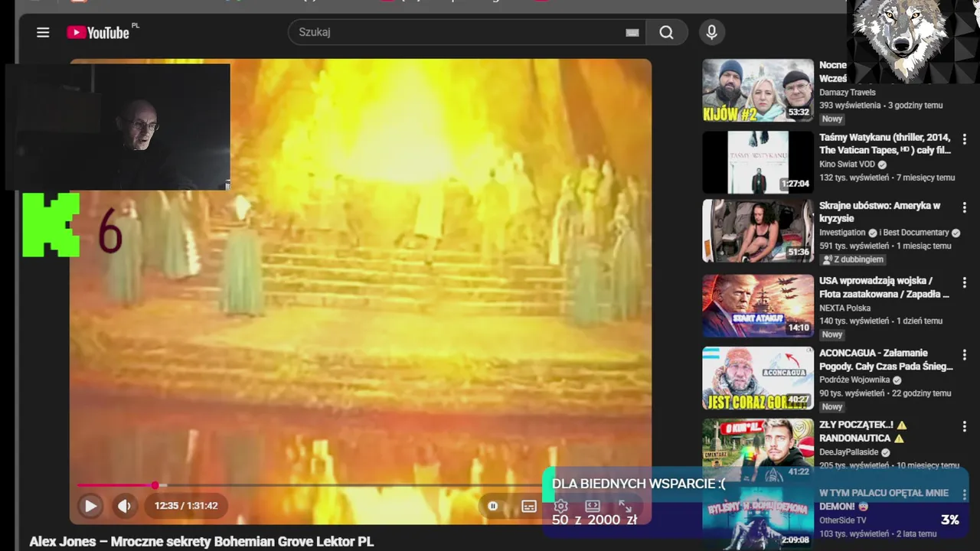980x551 pixels.
Task: Click Z dubbingiem badge
Action: (851, 260)
